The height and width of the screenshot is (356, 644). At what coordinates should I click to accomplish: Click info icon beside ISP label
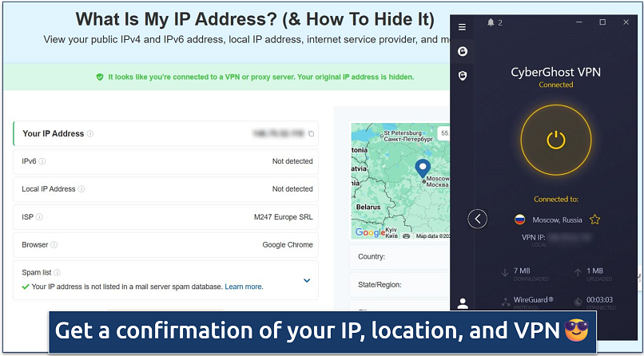tap(39, 216)
